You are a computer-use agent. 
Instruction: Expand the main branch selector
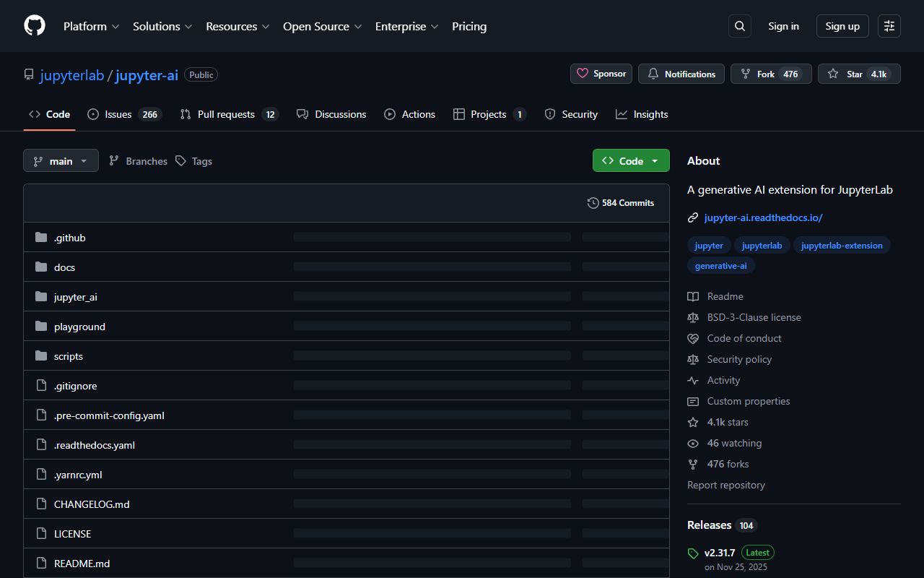coord(61,161)
